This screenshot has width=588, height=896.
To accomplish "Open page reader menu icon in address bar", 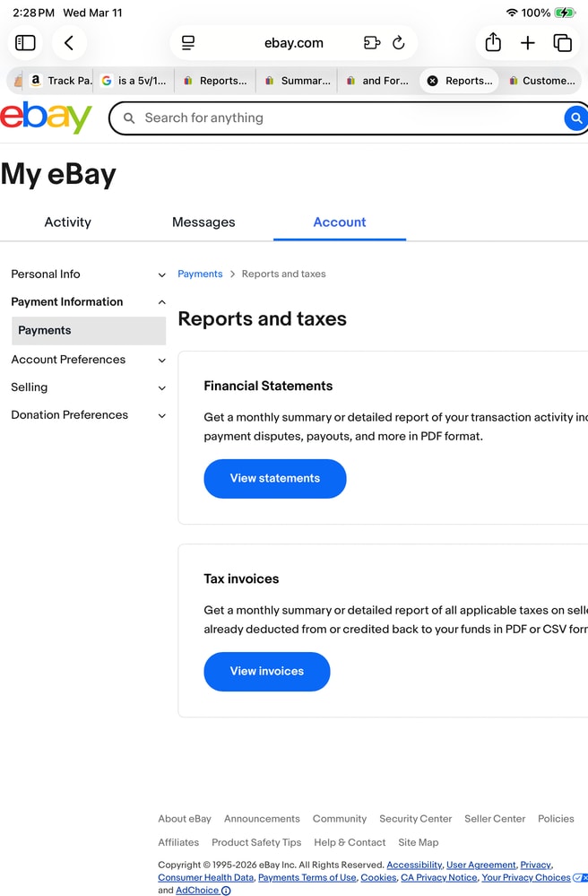I will 188,43.
